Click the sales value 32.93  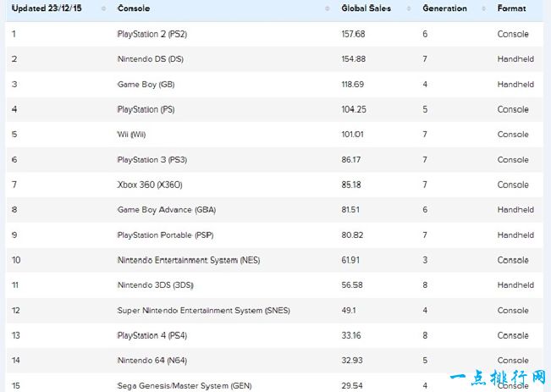352,361
